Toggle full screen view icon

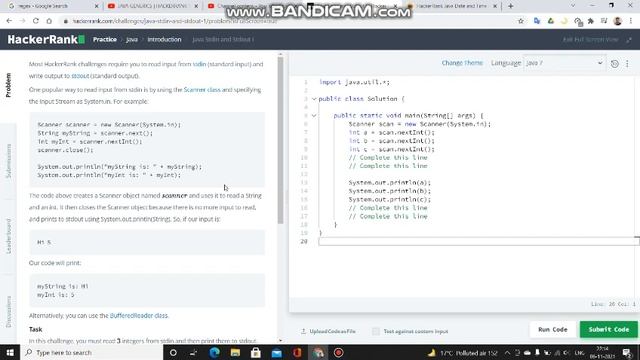[x=629, y=40]
